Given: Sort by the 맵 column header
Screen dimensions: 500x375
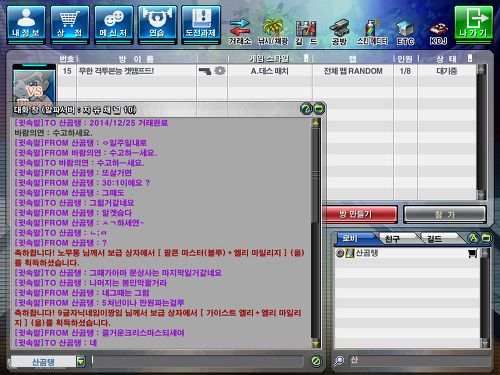Looking at the screenshot, I should 353,59.
